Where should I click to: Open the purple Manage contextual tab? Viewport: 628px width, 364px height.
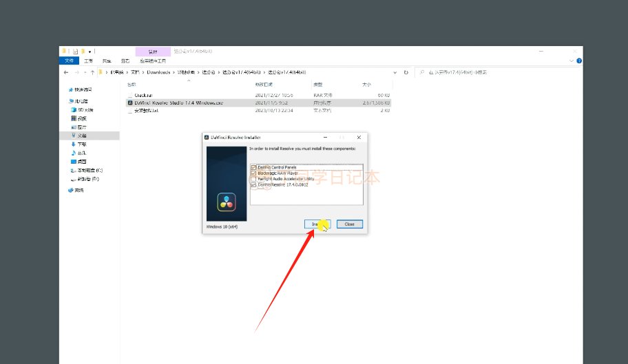click(153, 52)
